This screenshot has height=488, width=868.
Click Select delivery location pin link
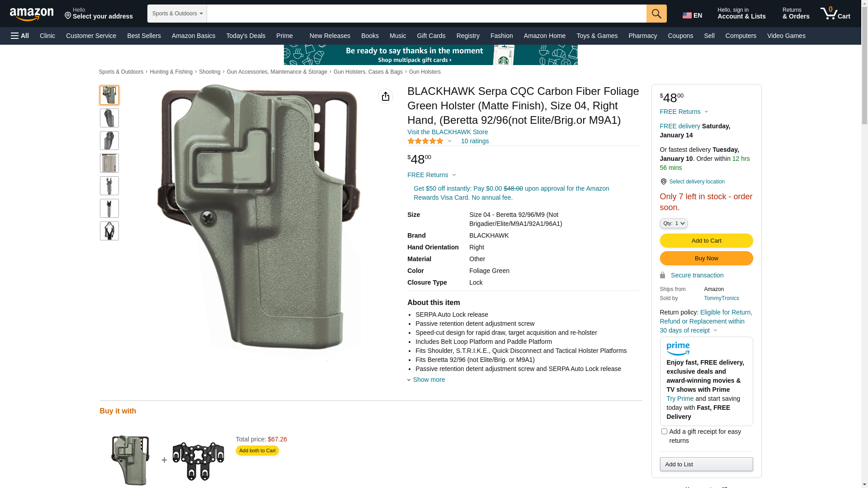pyautogui.click(x=692, y=182)
